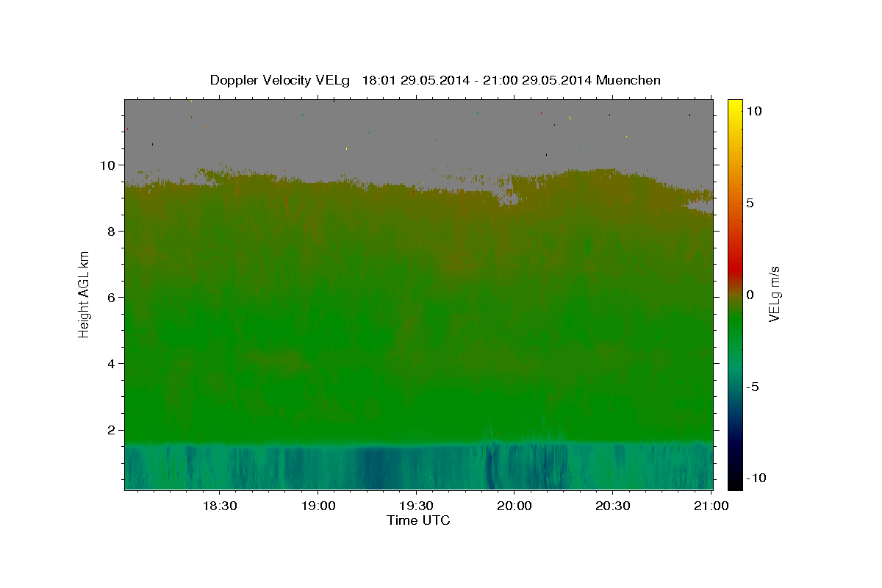This screenshot has height=588, width=882.
Task: Select the 'Muenchen' location text in title
Action: point(629,80)
